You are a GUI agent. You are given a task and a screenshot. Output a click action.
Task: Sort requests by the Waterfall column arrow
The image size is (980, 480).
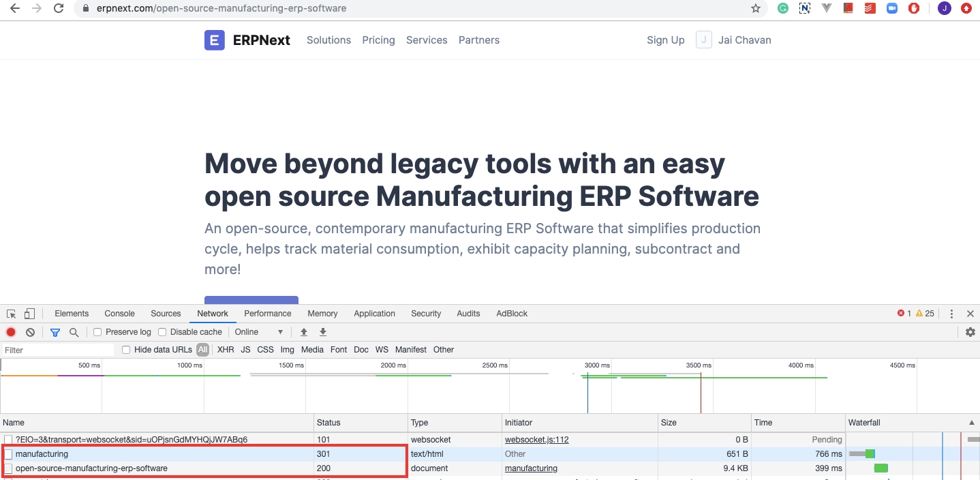pos(971,423)
